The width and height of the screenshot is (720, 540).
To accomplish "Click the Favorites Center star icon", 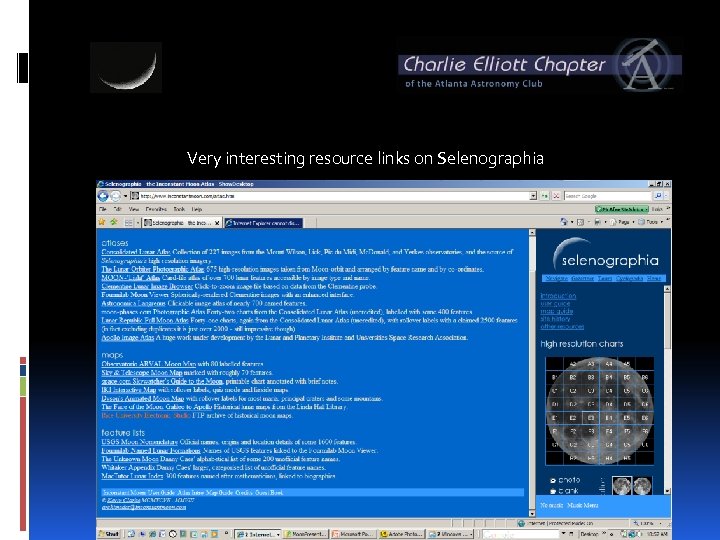I will click(101, 222).
